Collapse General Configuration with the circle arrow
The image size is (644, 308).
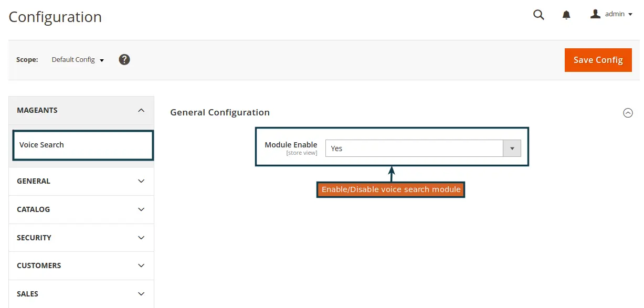click(628, 113)
